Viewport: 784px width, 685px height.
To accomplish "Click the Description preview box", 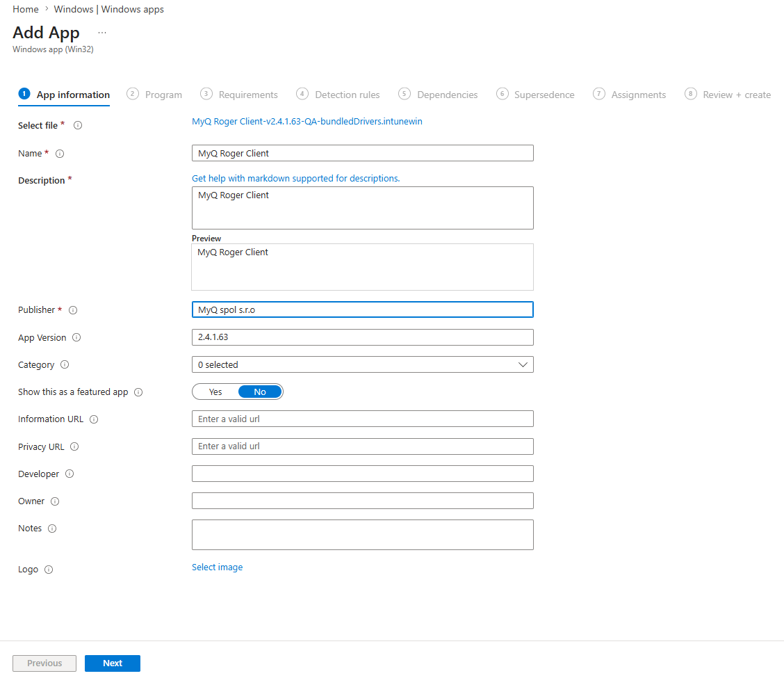I will [363, 267].
